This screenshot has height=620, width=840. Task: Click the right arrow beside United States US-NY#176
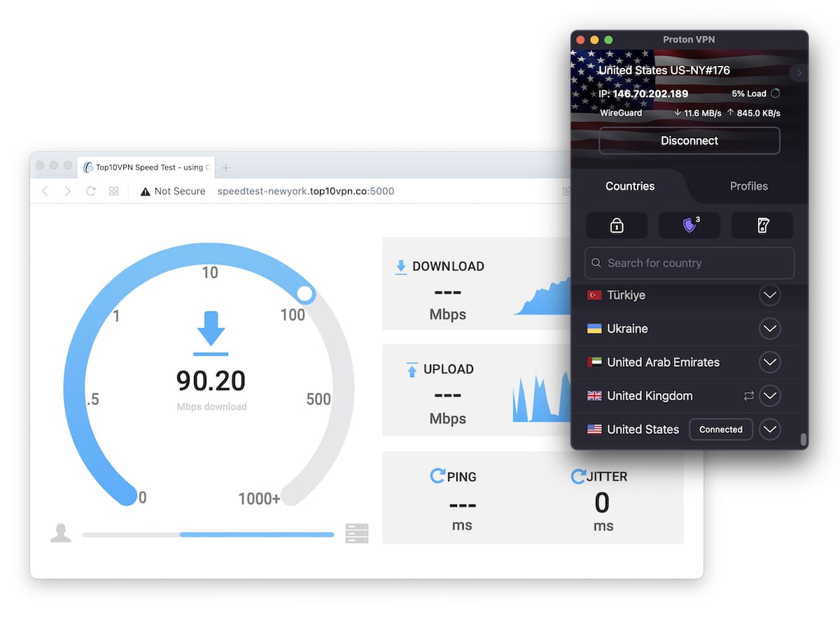pyautogui.click(x=799, y=72)
